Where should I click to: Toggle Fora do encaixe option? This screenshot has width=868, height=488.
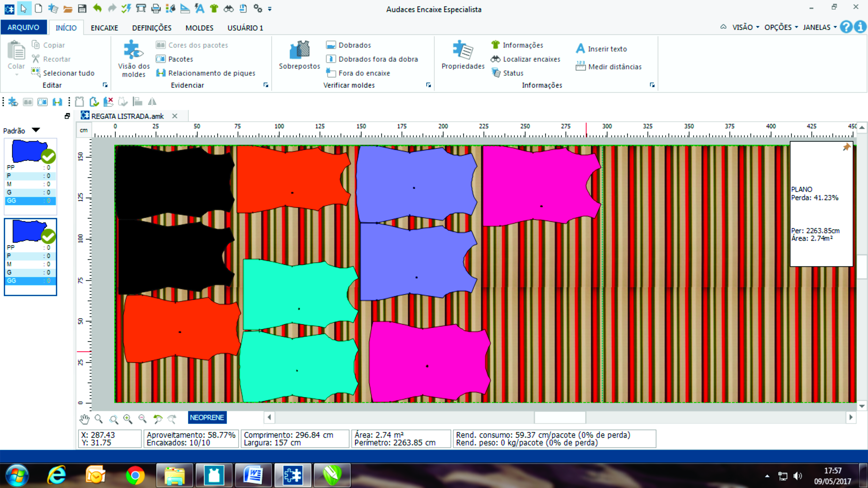(x=358, y=73)
